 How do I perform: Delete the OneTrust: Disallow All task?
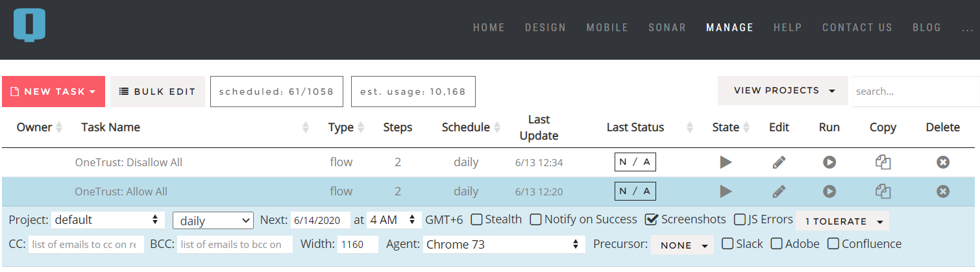tap(943, 162)
